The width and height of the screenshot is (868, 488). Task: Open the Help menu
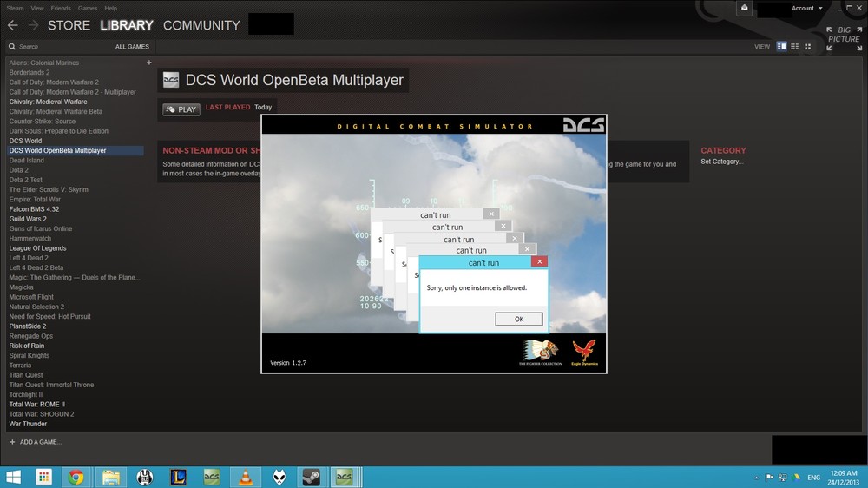111,9
